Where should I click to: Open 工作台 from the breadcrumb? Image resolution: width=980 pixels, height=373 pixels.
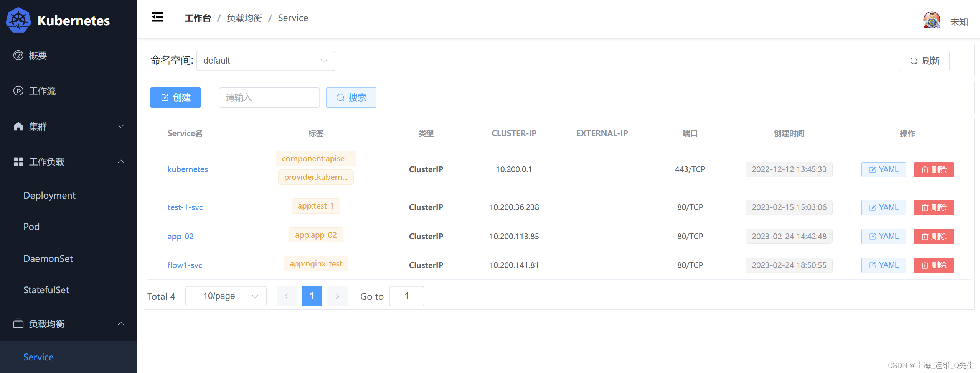pos(198,18)
